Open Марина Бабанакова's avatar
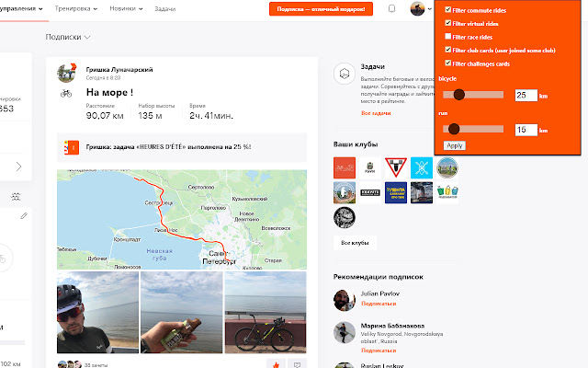Image resolution: width=588 pixels, height=368 pixels. tap(345, 332)
